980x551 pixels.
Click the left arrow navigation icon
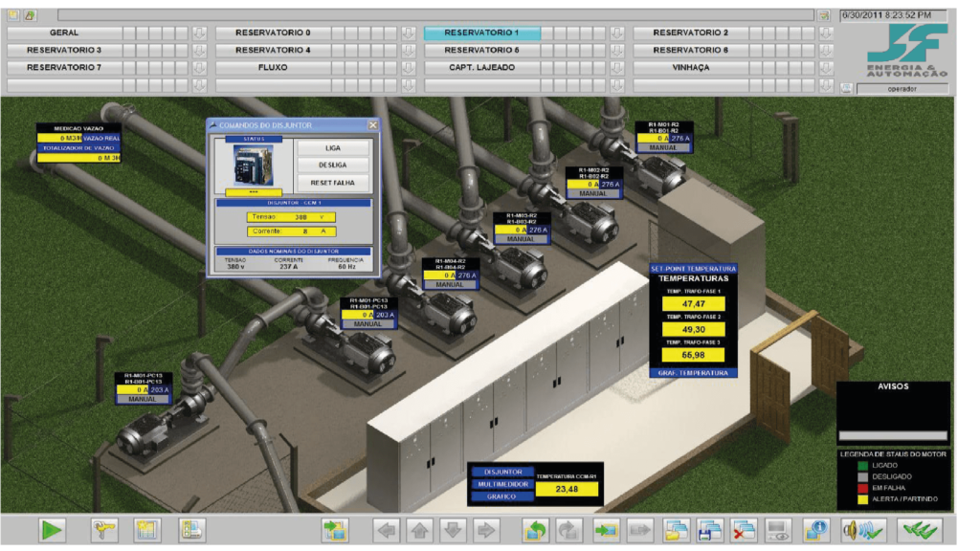pos(387,531)
